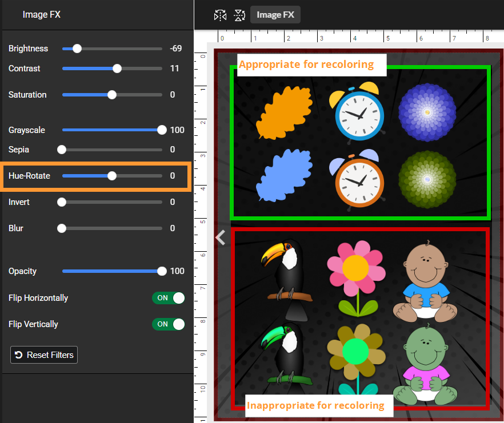Click the Saturation label
504x423 pixels.
(27, 95)
